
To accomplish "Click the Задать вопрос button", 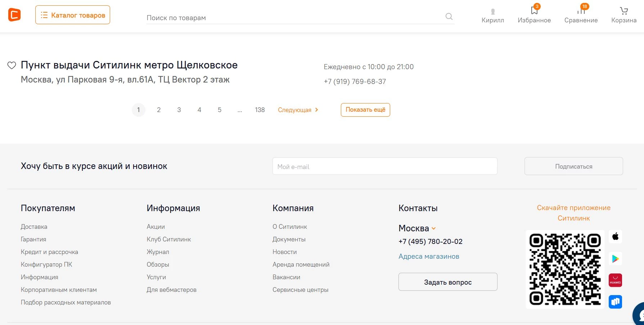I will point(447,282).
